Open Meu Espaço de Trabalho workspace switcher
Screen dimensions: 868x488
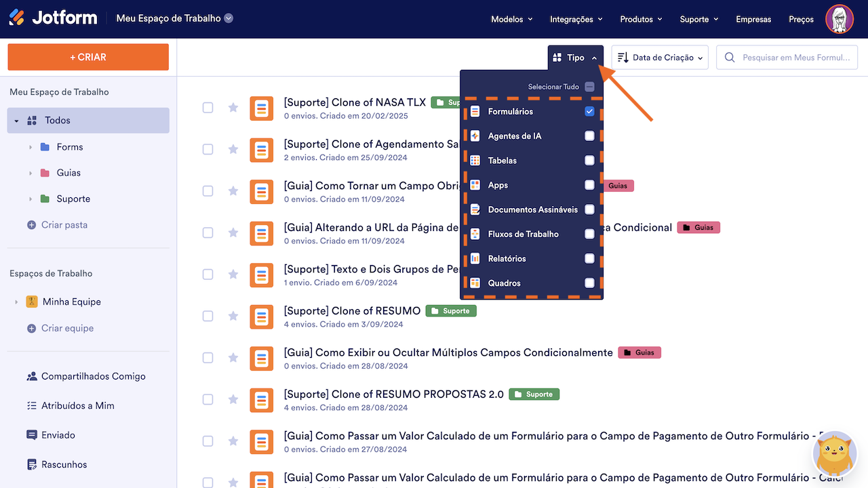pos(175,18)
